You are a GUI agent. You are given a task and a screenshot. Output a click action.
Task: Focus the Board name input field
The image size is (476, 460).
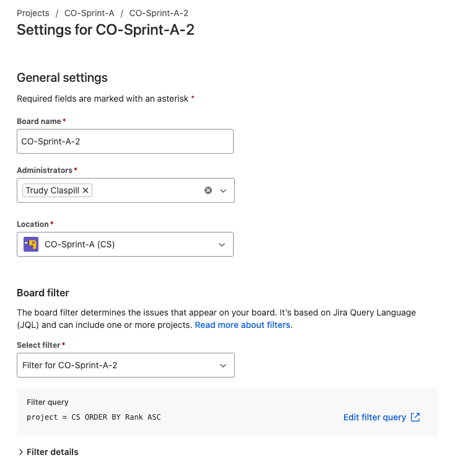pos(125,141)
